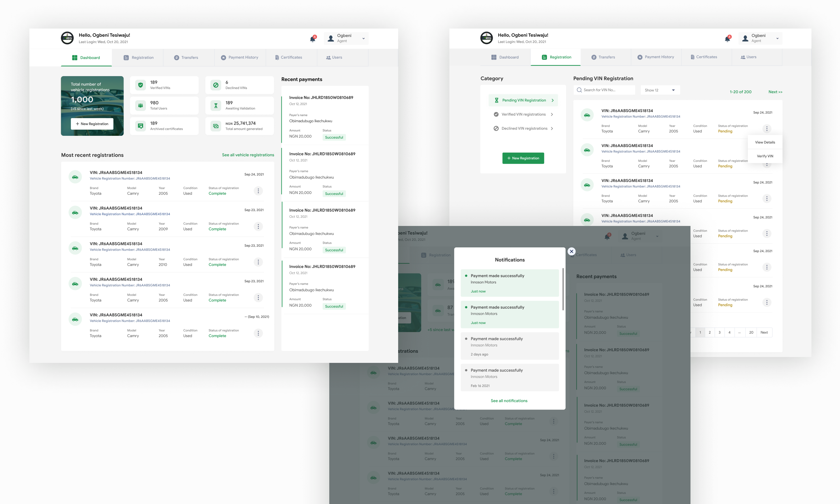
Task: Click search magnifier icon in VIN search
Action: (x=579, y=90)
